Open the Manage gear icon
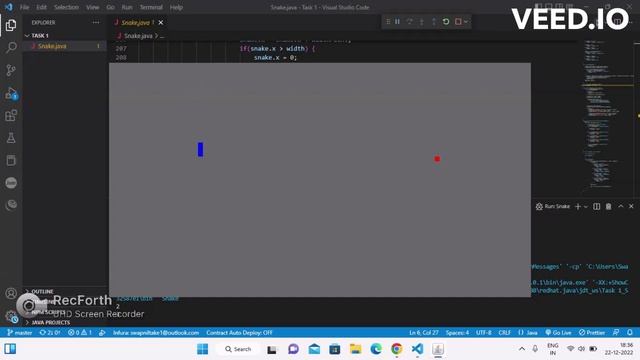Screen dimensions: 640x360 (x=11, y=316)
